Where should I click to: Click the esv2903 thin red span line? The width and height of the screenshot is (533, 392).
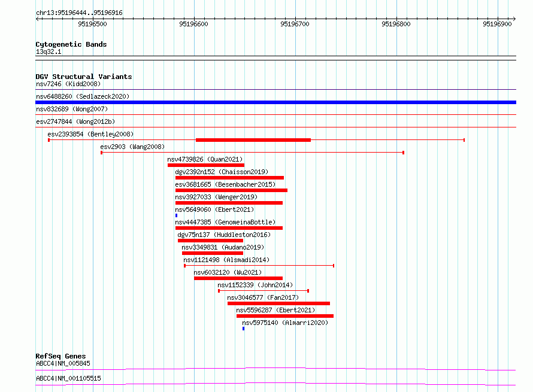coord(252,153)
